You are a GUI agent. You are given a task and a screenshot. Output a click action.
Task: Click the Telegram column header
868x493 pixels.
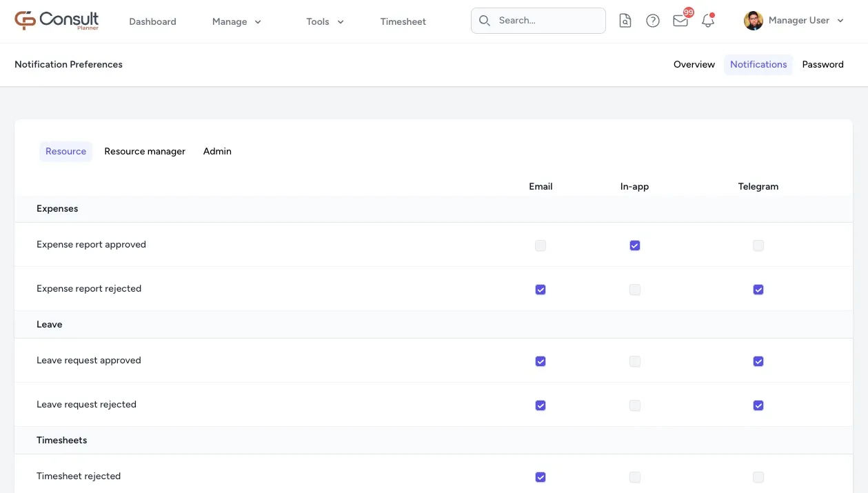[758, 186]
